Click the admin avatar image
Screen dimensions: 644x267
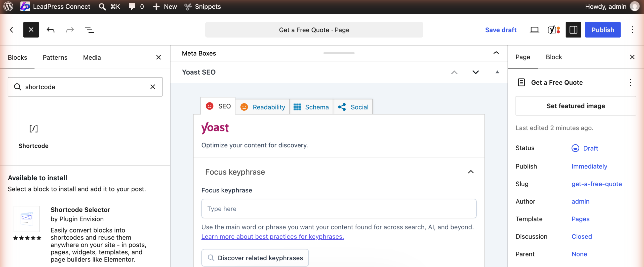[635, 7]
